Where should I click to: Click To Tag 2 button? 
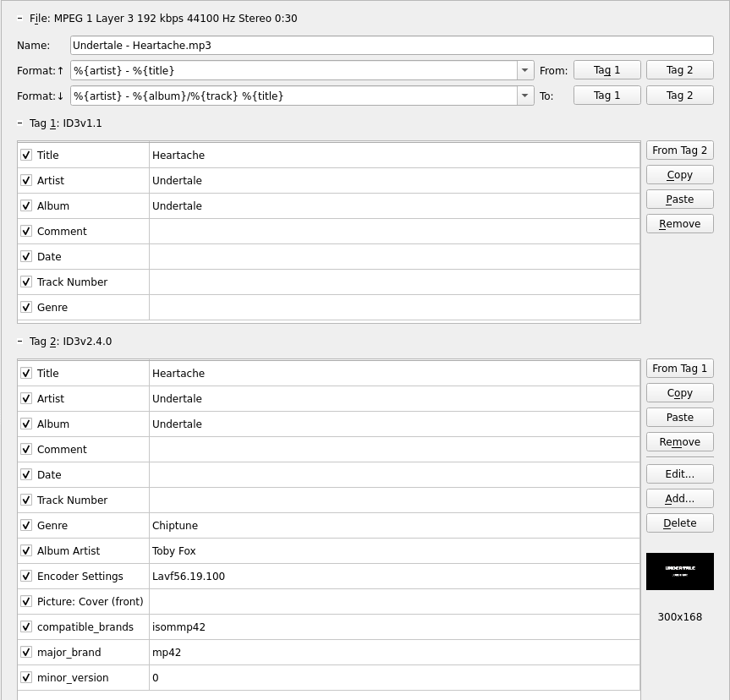pyautogui.click(x=680, y=96)
